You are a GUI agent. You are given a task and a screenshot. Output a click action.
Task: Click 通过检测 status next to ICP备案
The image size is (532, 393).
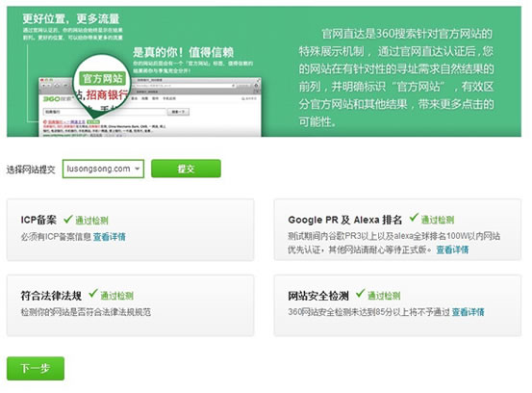click(x=91, y=221)
